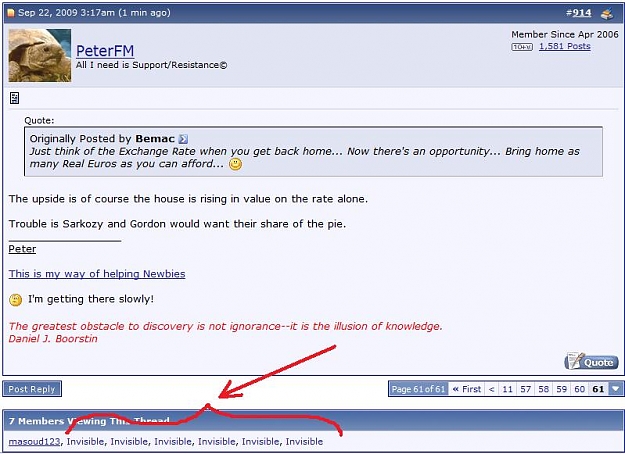Click the 'Member Since Apr 2006' text
625x454 pixels.
point(565,35)
